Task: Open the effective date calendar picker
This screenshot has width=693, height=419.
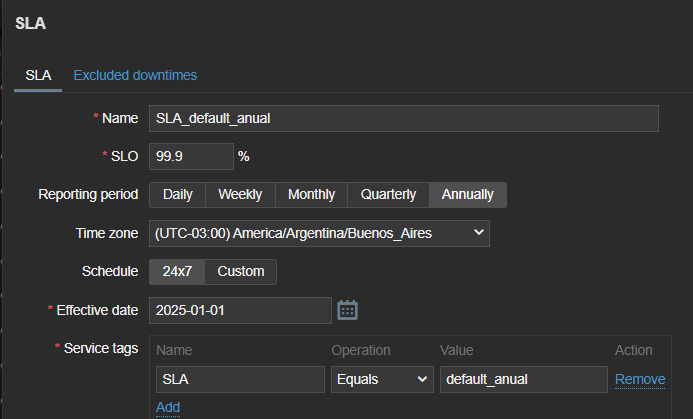Action: pyautogui.click(x=347, y=310)
